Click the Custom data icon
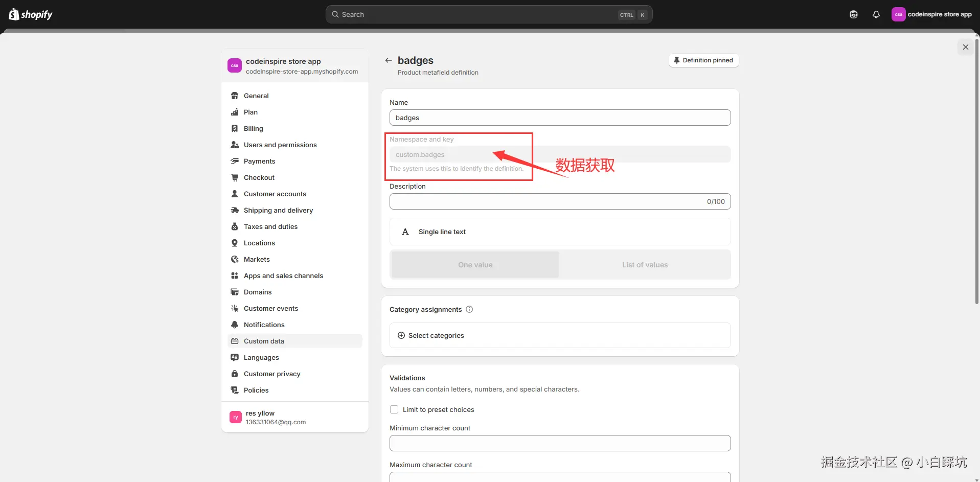Viewport: 980px width, 482px height. pos(235,341)
